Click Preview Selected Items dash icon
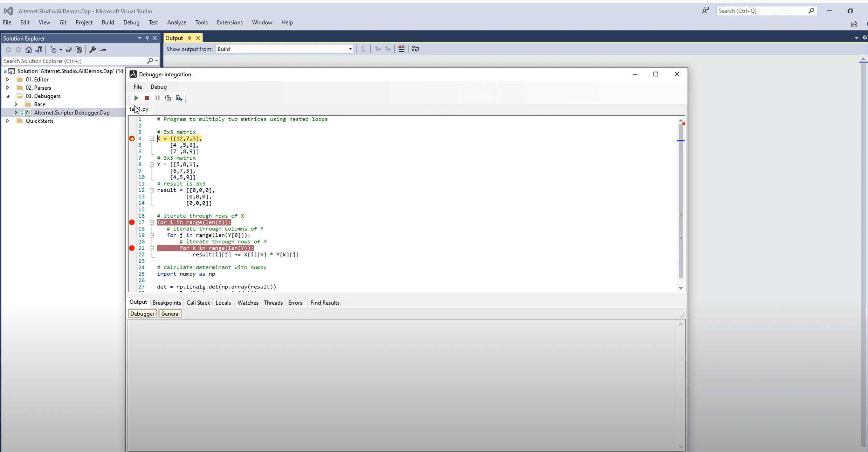The width and height of the screenshot is (868, 452). pyautogui.click(x=103, y=50)
